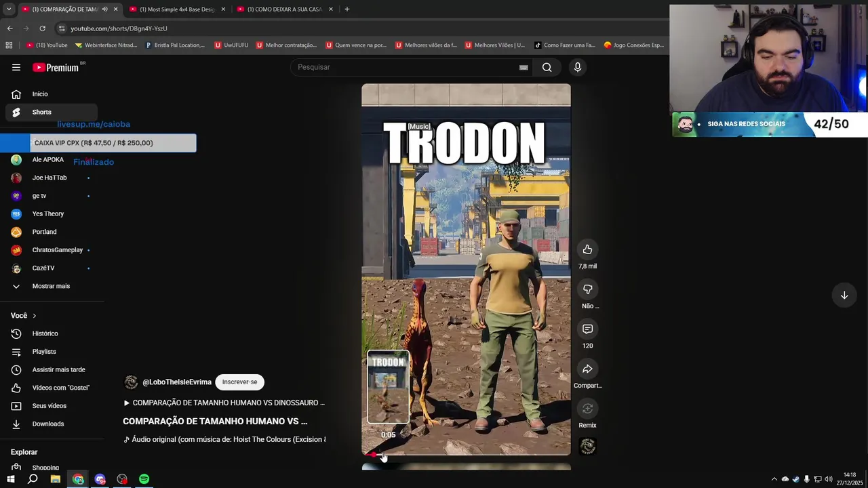The height and width of the screenshot is (488, 868).
Task: Dislike the Short with thumbs down
Action: 587,289
